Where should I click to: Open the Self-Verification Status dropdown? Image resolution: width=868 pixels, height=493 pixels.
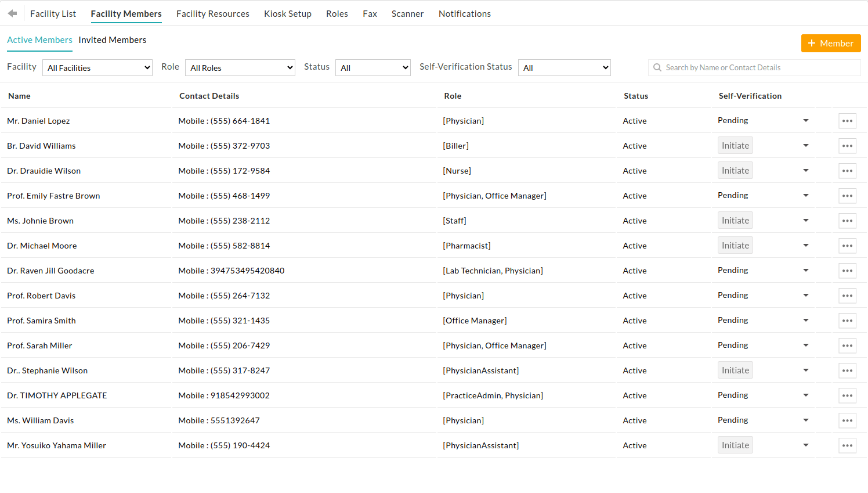point(564,68)
